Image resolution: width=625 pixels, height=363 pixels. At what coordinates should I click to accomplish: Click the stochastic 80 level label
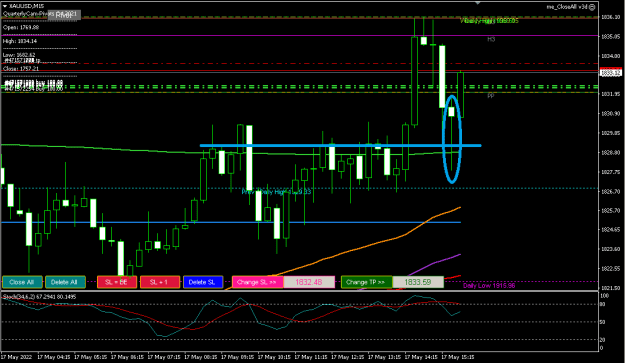pyautogui.click(x=603, y=304)
